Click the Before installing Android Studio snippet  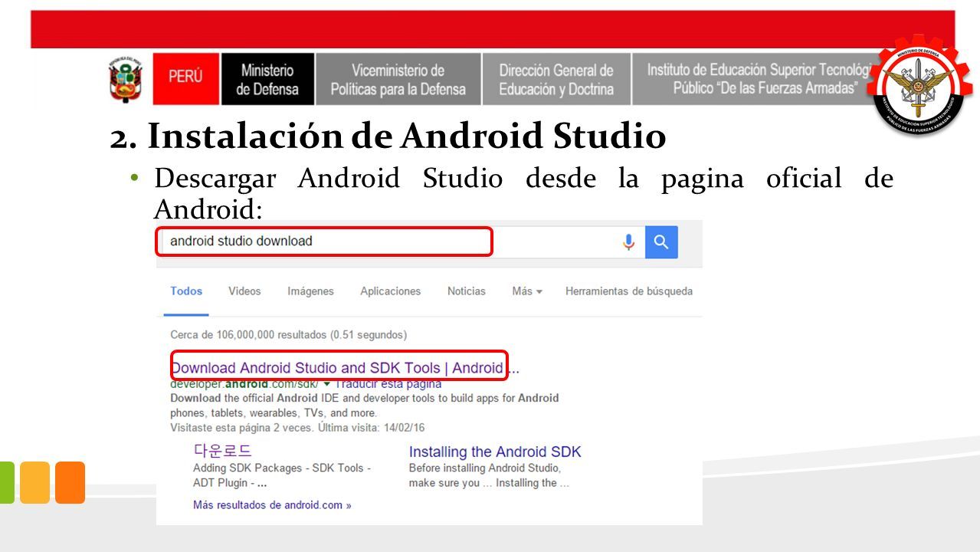point(489,475)
